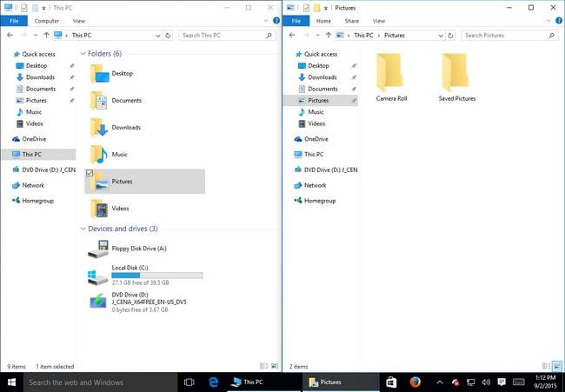Open the Camera Roll folder

pyautogui.click(x=391, y=77)
